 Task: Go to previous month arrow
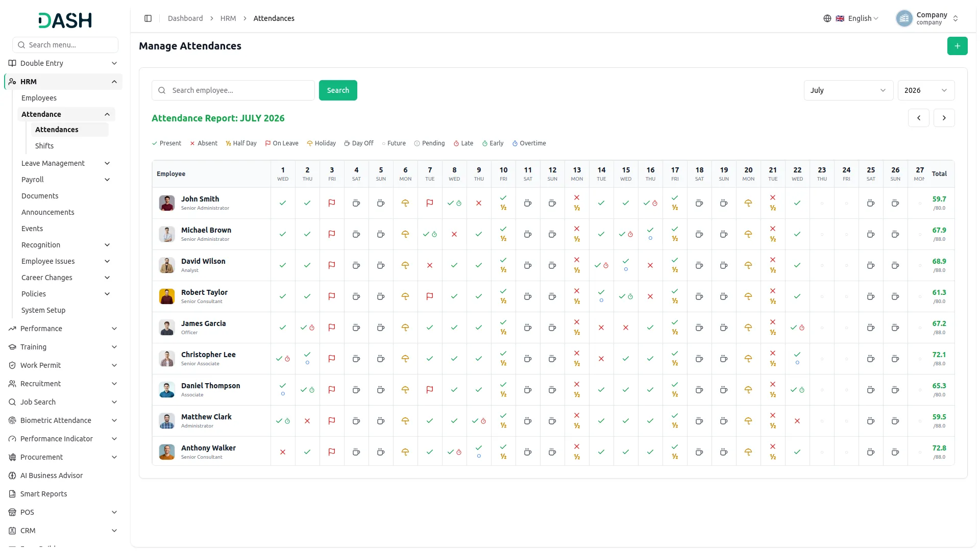click(919, 118)
